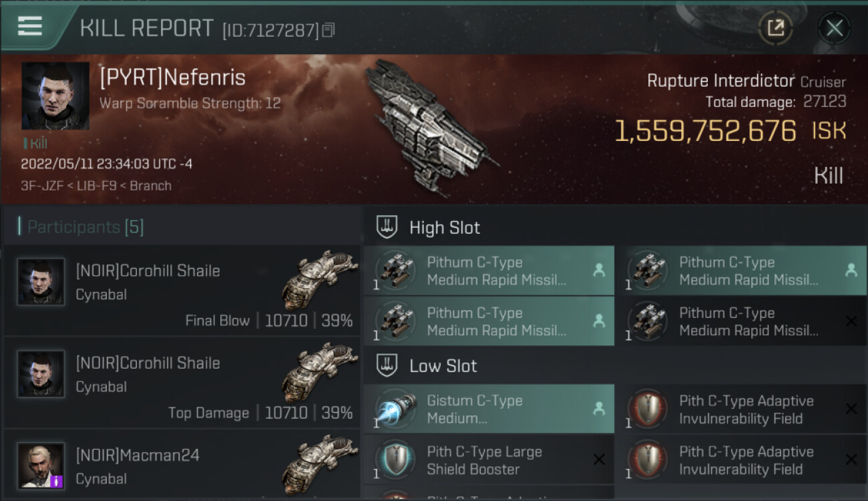View Final Blow Corohill Shaile entry
Screen dimensions: 868x501
(182, 291)
